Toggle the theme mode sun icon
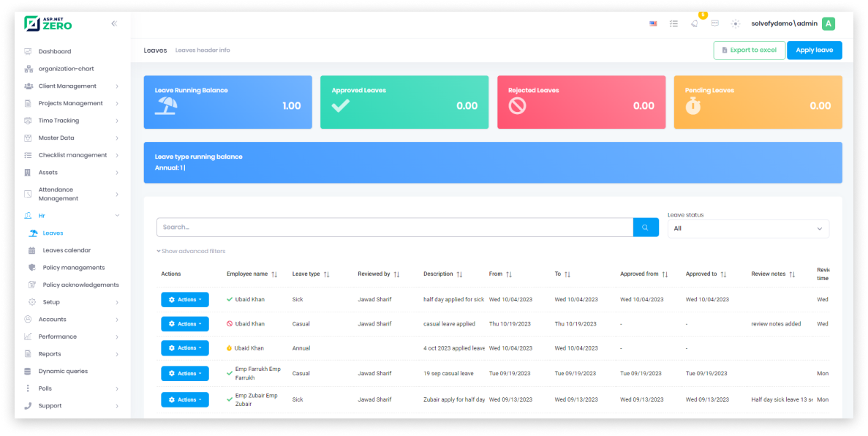 (x=736, y=23)
